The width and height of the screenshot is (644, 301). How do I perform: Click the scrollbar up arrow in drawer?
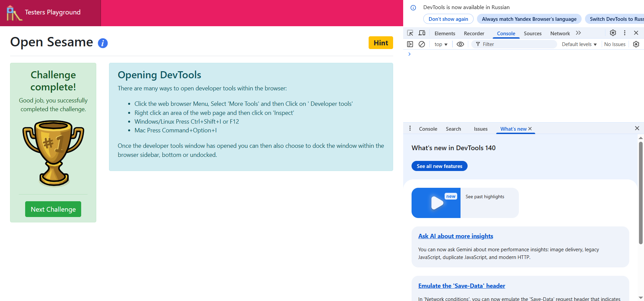(641, 138)
